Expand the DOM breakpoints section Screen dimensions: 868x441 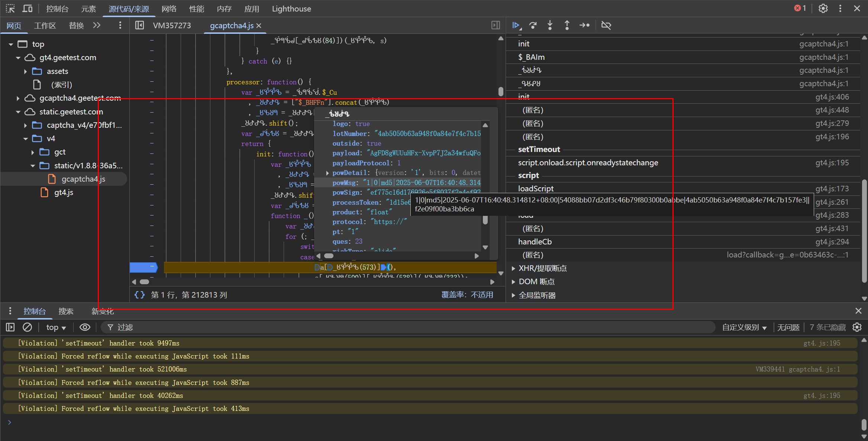pyautogui.click(x=513, y=282)
